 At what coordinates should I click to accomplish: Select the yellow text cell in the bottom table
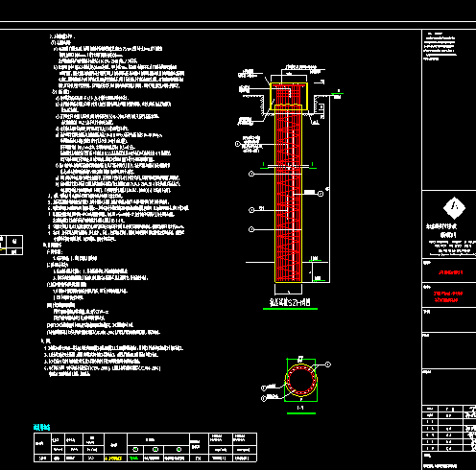(x=114, y=458)
